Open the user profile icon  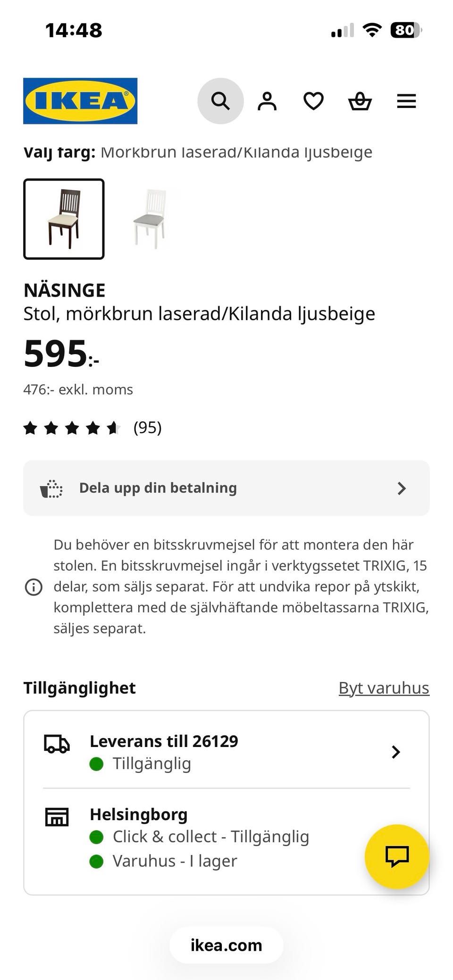(x=267, y=101)
